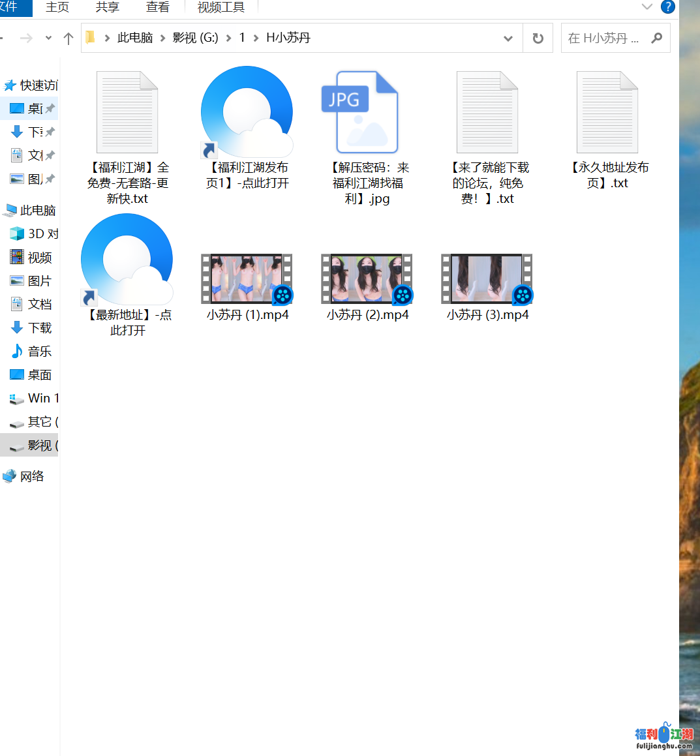The image size is (700, 756).
Task: Open the address bar history dropdown
Action: (508, 38)
